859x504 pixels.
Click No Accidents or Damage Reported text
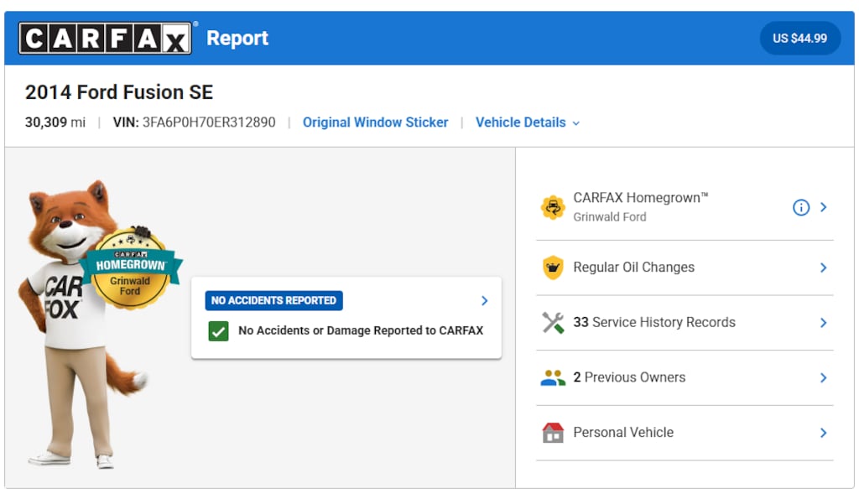(361, 331)
